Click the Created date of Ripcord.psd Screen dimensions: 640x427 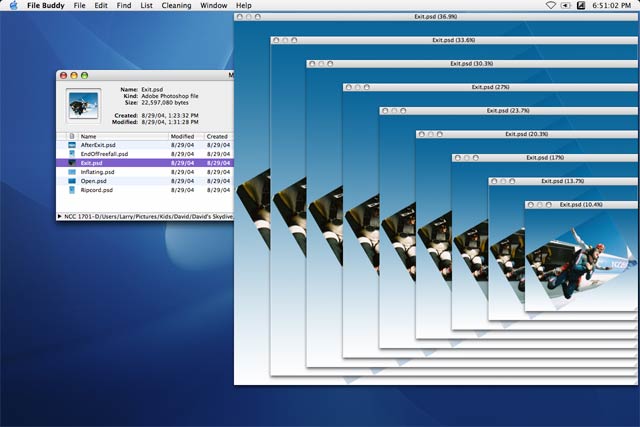[x=218, y=190]
